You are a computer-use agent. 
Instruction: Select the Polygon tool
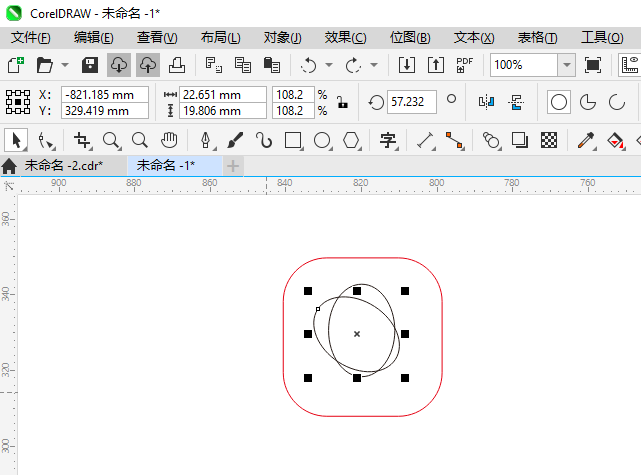351,140
